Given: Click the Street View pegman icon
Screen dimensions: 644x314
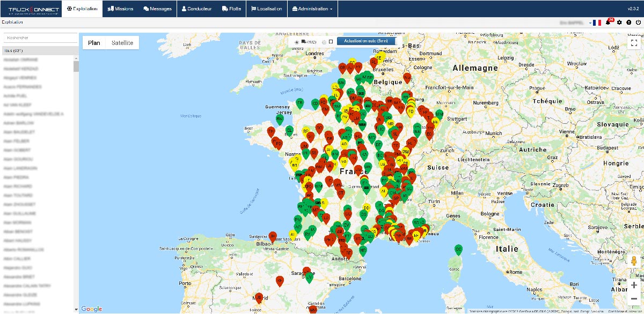Looking at the screenshot, I should 634,262.
